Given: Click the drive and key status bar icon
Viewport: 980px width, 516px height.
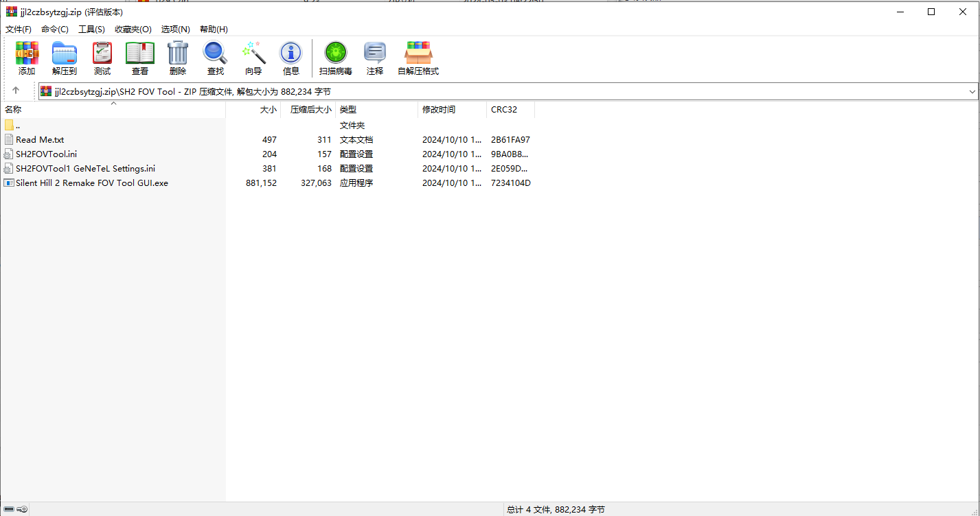Looking at the screenshot, I should [x=15, y=509].
